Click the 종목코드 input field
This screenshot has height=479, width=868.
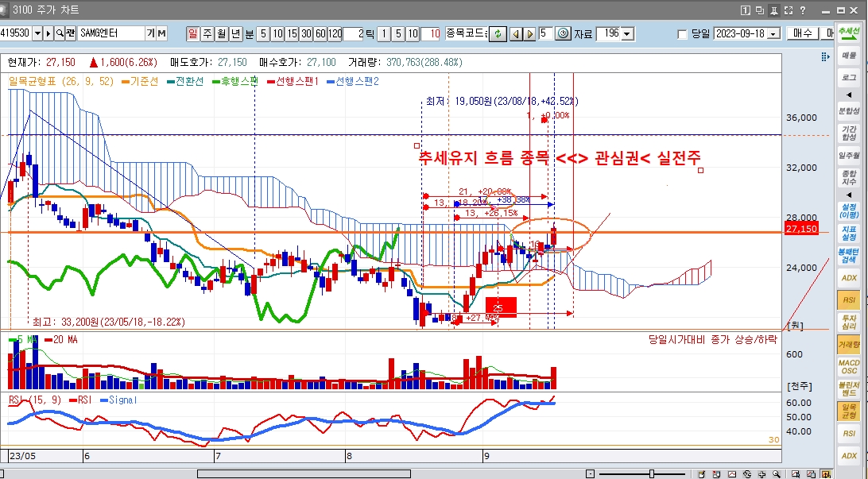[x=467, y=33]
